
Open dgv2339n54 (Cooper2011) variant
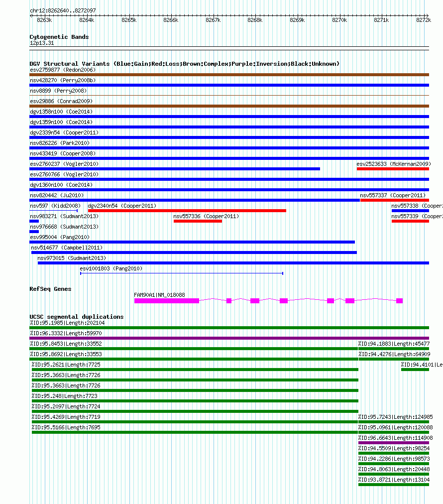[x=64, y=132]
